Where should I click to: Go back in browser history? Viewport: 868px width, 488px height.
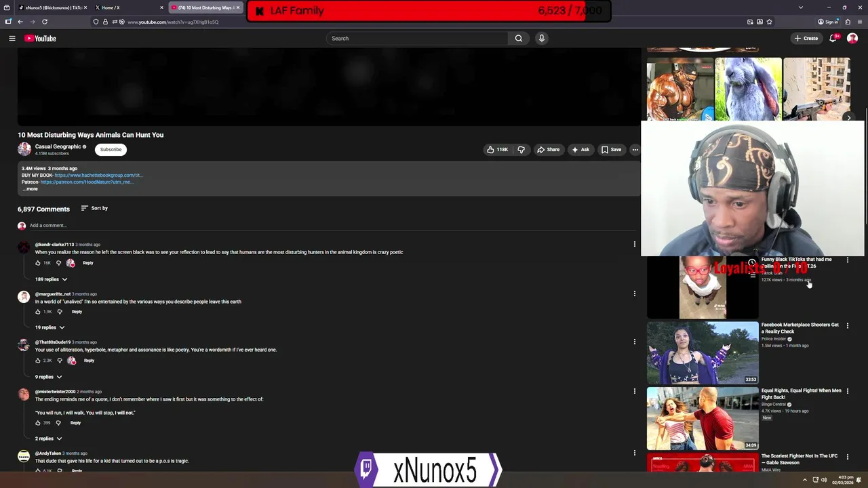point(20,22)
